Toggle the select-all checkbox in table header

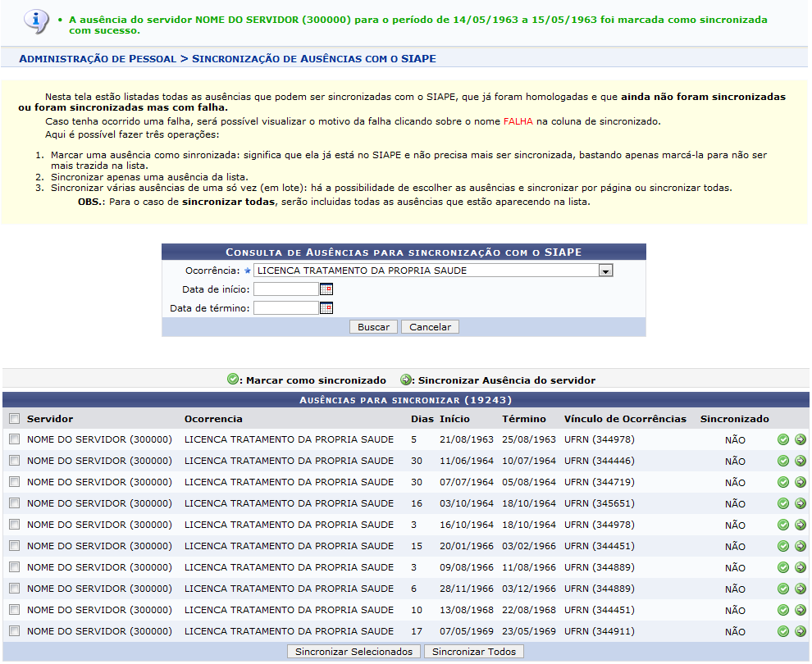pyautogui.click(x=14, y=419)
